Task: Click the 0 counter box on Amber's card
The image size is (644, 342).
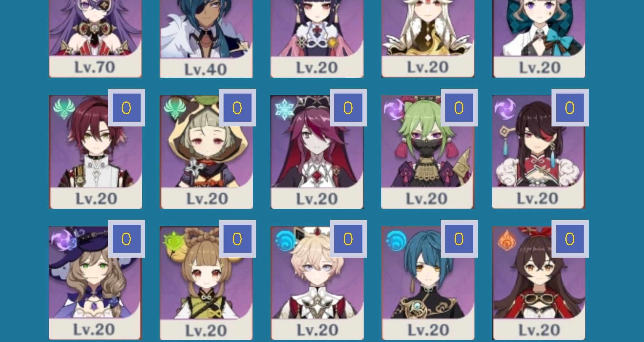Action: point(570,239)
